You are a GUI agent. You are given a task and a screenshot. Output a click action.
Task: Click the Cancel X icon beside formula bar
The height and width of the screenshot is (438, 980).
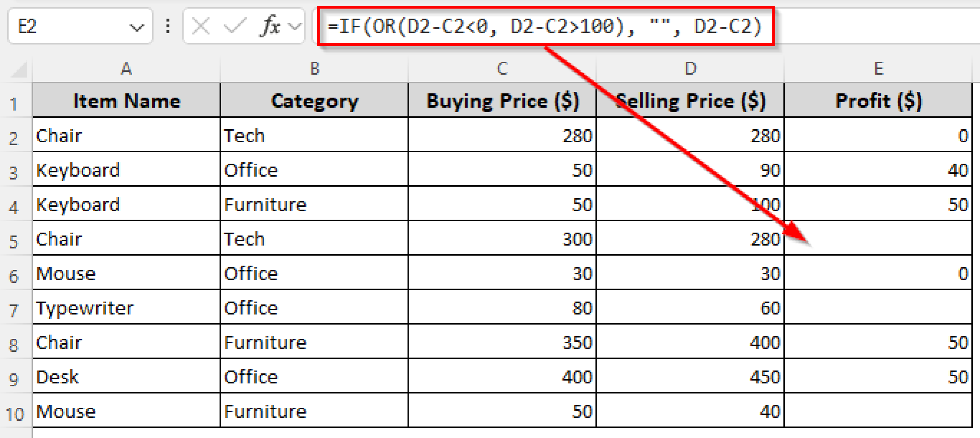pos(201,26)
